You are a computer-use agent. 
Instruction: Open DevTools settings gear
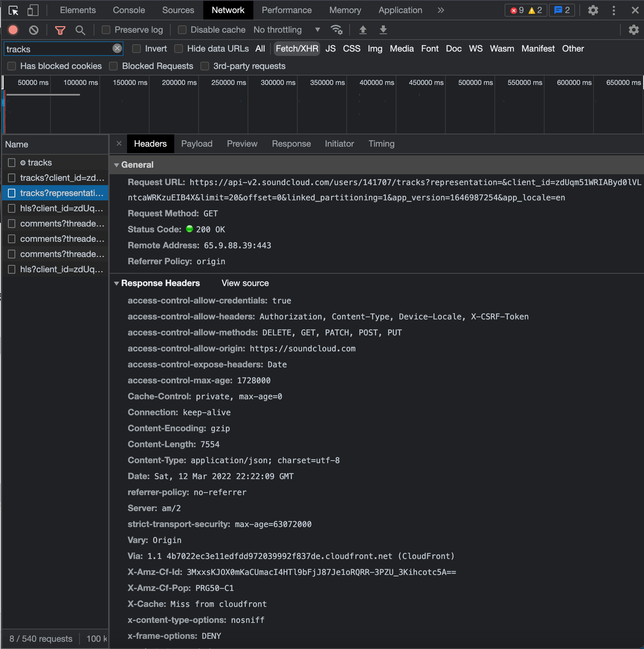point(593,10)
